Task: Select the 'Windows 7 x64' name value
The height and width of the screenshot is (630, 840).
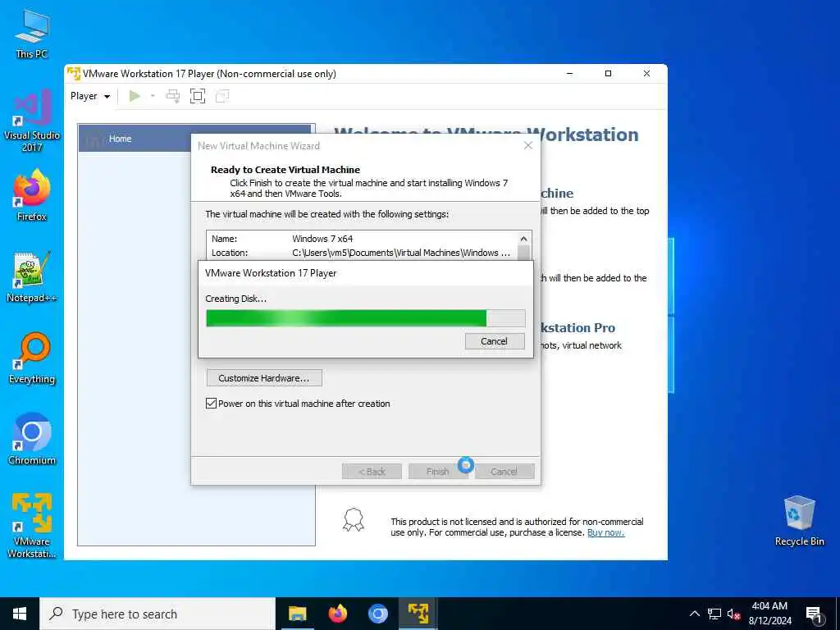Action: (322, 239)
